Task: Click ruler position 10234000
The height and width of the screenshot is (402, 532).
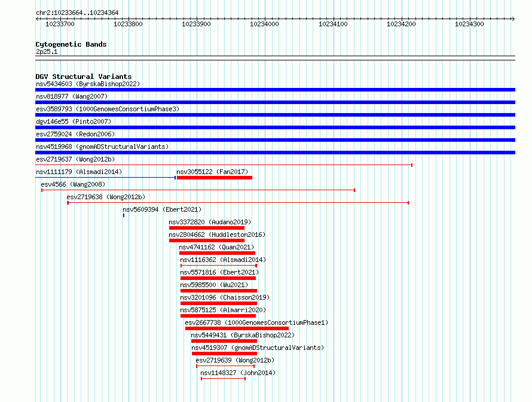Action: [x=264, y=24]
